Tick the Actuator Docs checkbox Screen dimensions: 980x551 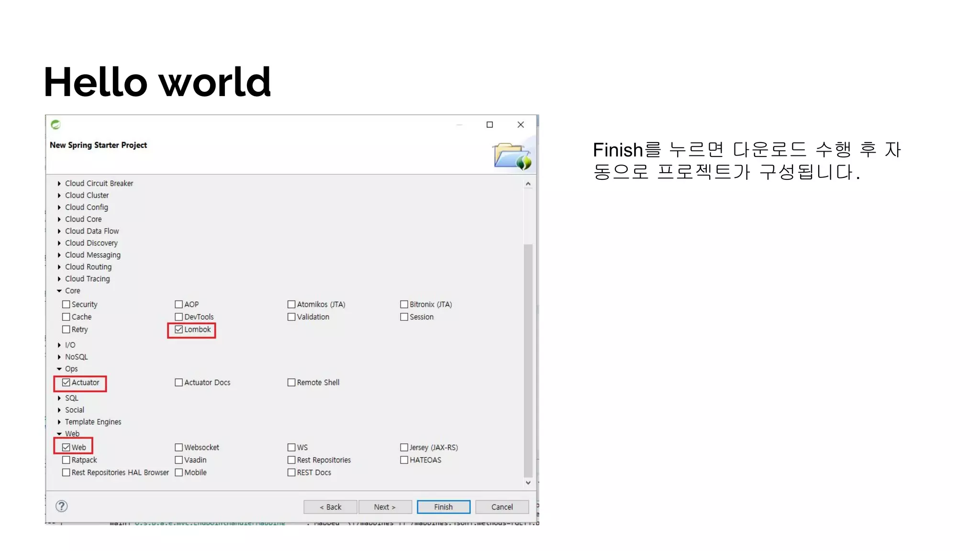coord(178,383)
